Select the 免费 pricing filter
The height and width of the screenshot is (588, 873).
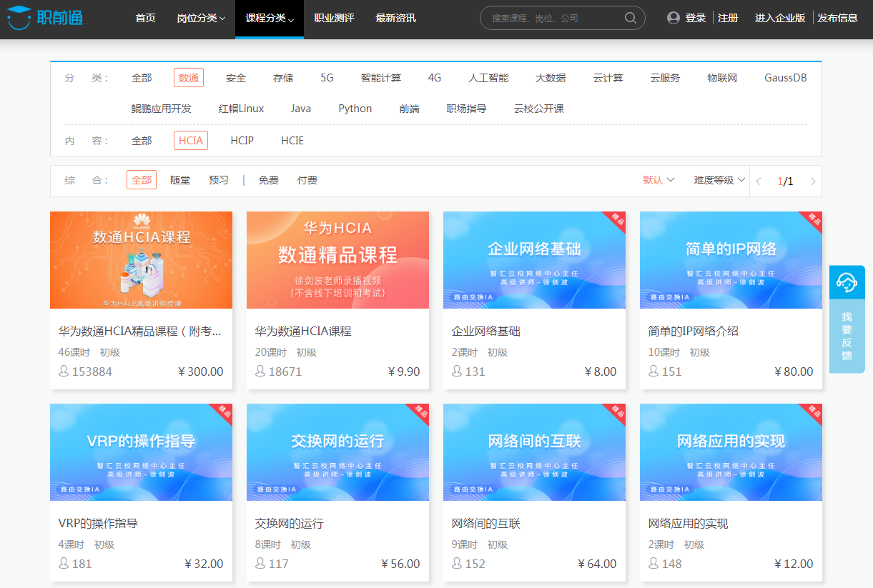(268, 180)
